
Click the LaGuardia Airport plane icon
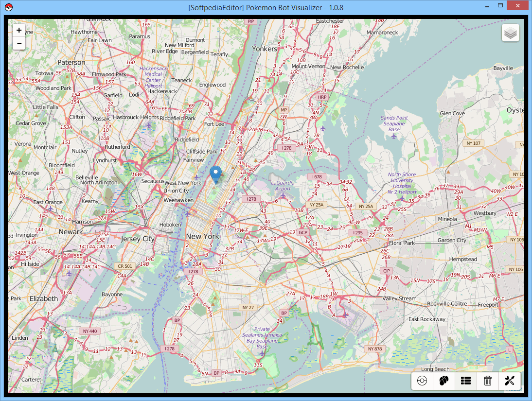(283, 195)
